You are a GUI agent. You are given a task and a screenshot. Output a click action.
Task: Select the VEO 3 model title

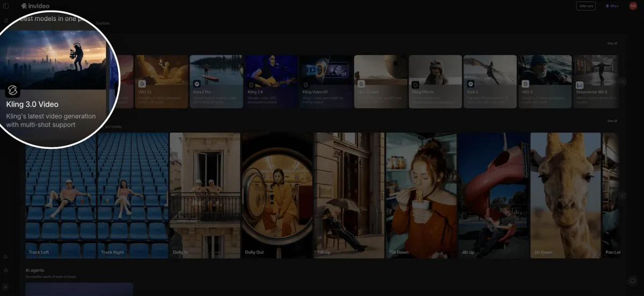click(x=527, y=92)
